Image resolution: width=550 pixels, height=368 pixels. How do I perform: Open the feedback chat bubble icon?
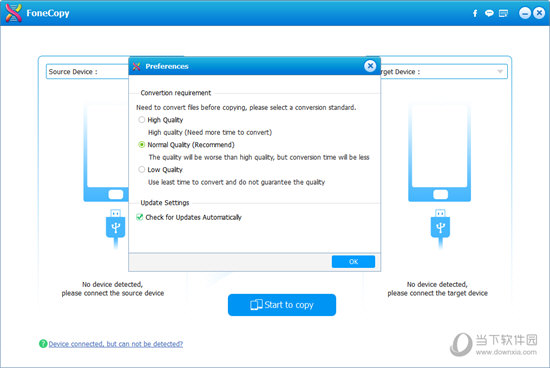point(489,13)
